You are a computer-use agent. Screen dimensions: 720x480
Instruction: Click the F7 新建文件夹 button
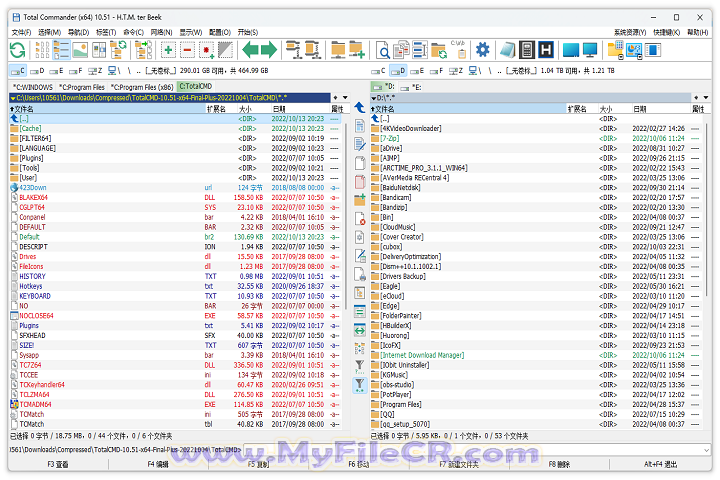pyautogui.click(x=459, y=464)
